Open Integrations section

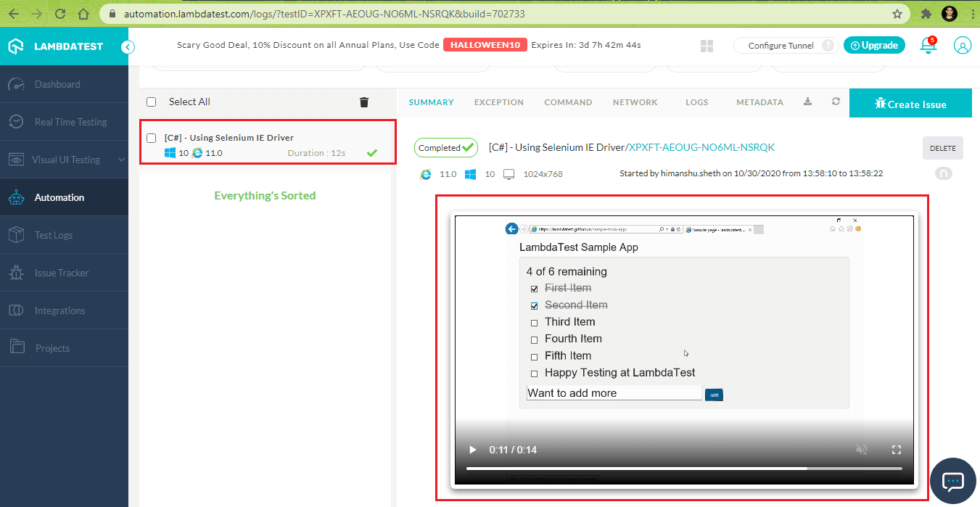(x=64, y=310)
